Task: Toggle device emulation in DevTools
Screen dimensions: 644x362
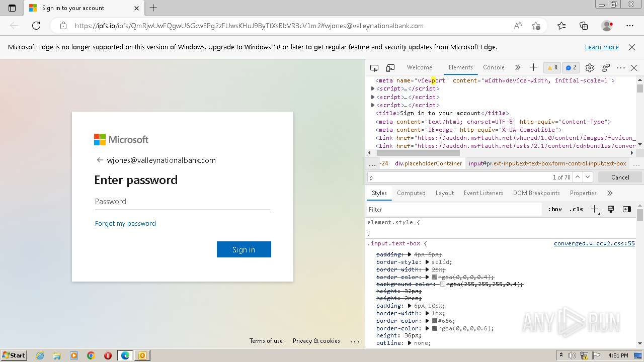Action: tap(390, 68)
